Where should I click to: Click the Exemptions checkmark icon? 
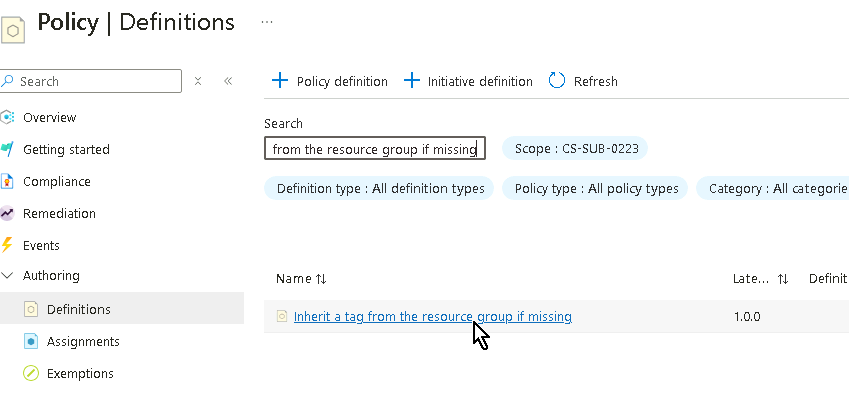tap(30, 373)
